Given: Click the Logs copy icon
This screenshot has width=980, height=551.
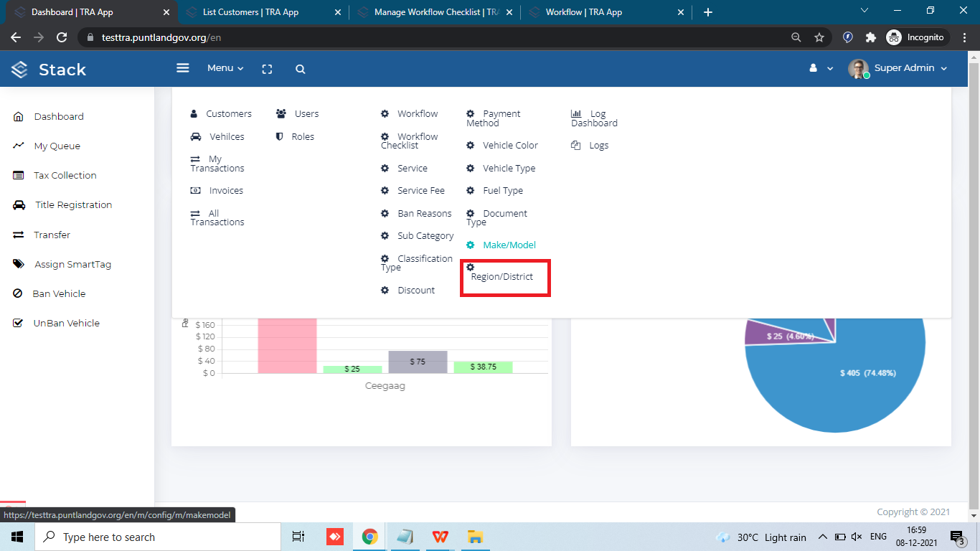Looking at the screenshot, I should point(575,145).
